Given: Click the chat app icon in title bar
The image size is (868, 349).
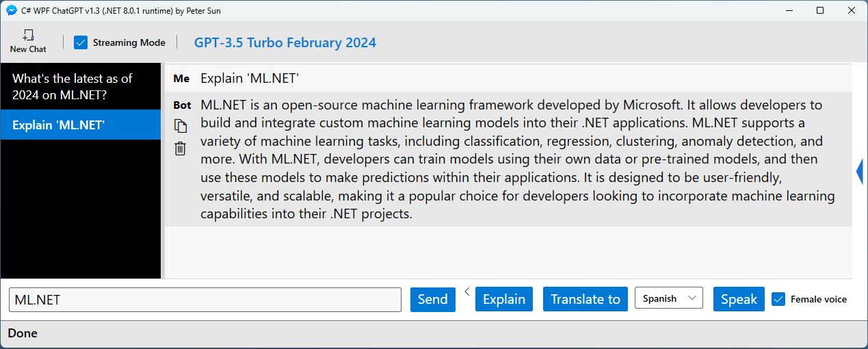Looking at the screenshot, I should [11, 10].
